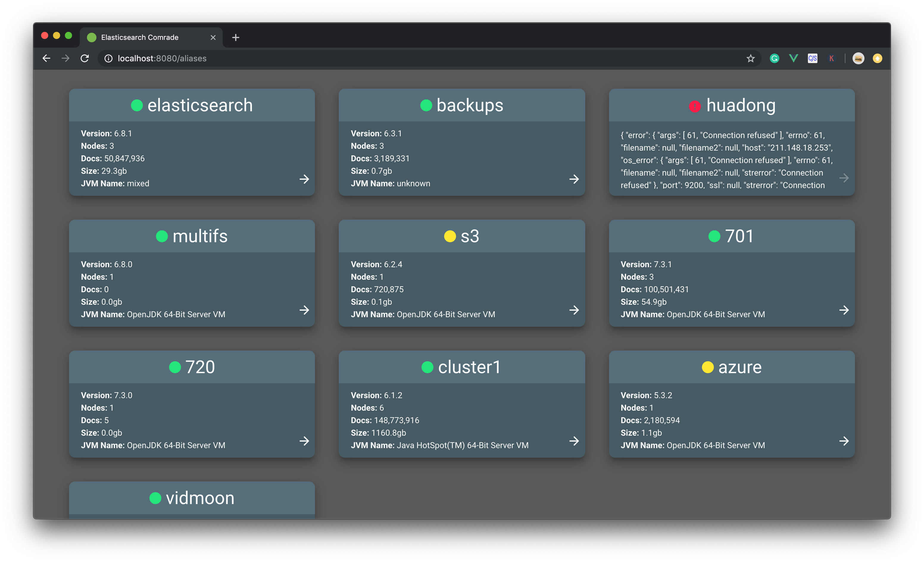Click the vidmoon cluster title
Viewport: 924px width, 563px height.
click(x=199, y=498)
